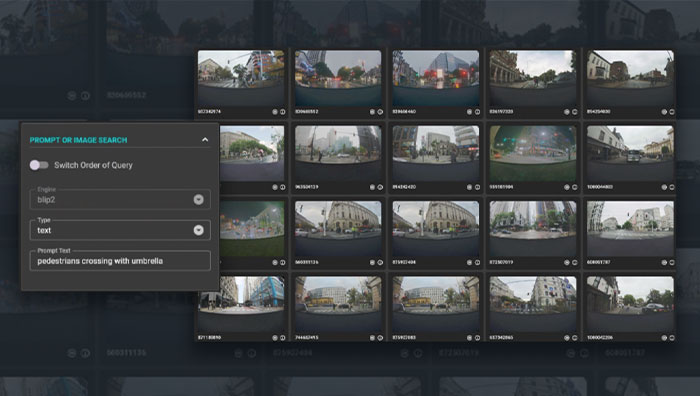Collapse the Prompt or Image Search panel

click(205, 140)
